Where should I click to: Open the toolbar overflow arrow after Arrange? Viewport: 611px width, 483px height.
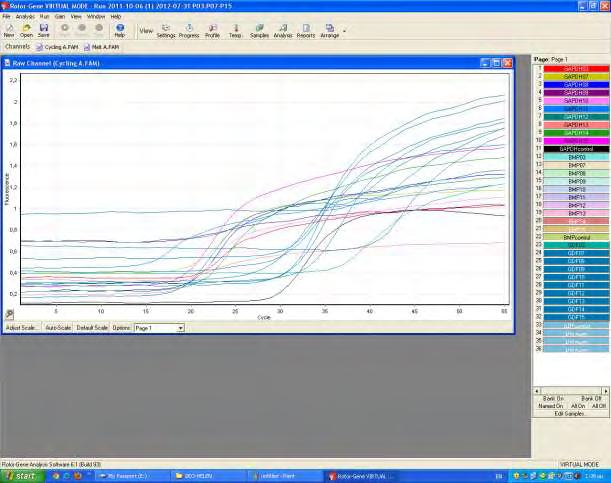pos(344,30)
